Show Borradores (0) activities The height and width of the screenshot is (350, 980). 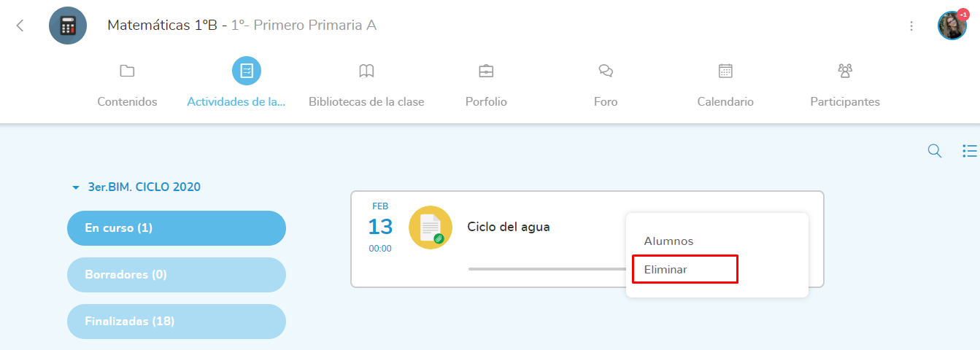[176, 275]
